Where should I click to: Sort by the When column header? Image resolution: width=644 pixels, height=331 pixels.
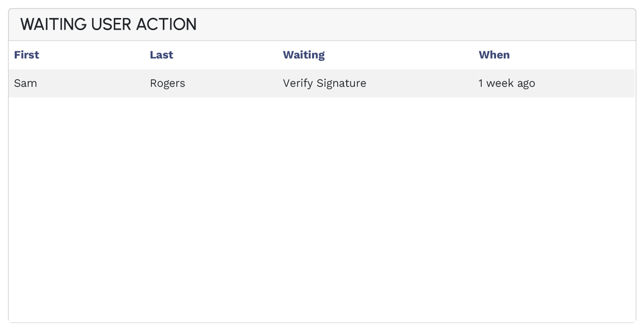click(x=494, y=55)
